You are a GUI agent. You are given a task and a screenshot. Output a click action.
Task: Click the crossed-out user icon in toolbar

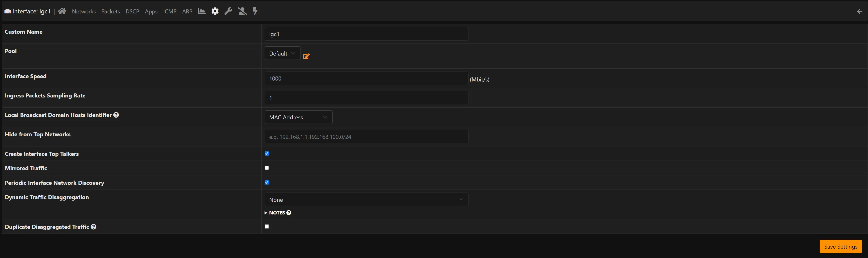242,11
